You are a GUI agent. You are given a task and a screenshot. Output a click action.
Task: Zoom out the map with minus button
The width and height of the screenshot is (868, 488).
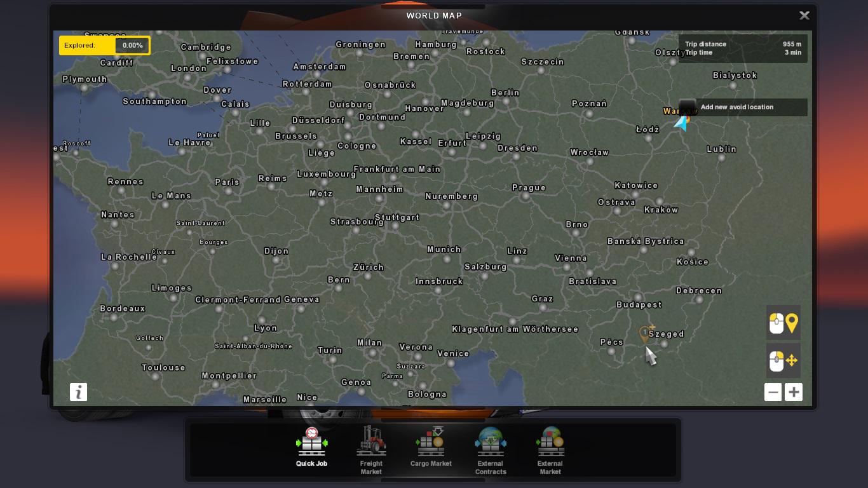(773, 392)
